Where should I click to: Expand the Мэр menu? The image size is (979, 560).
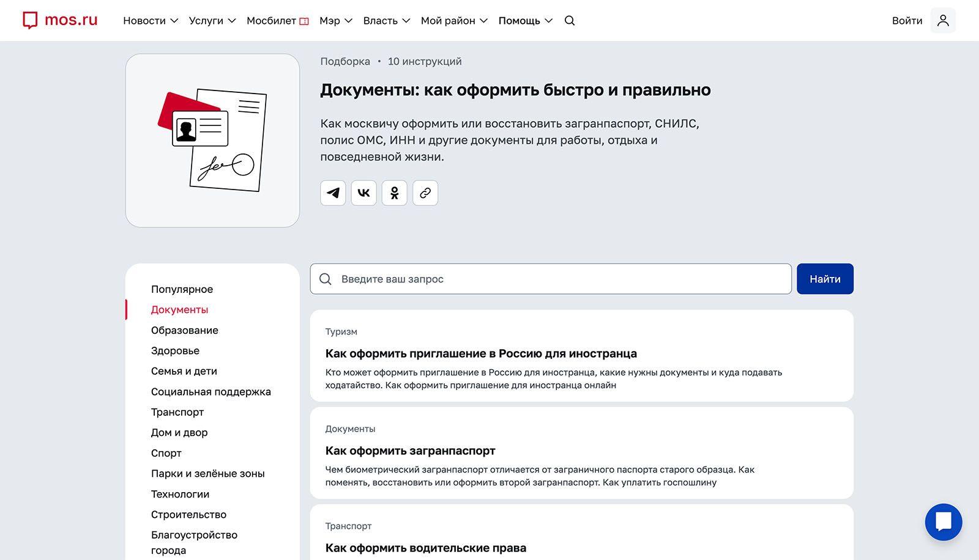336,21
